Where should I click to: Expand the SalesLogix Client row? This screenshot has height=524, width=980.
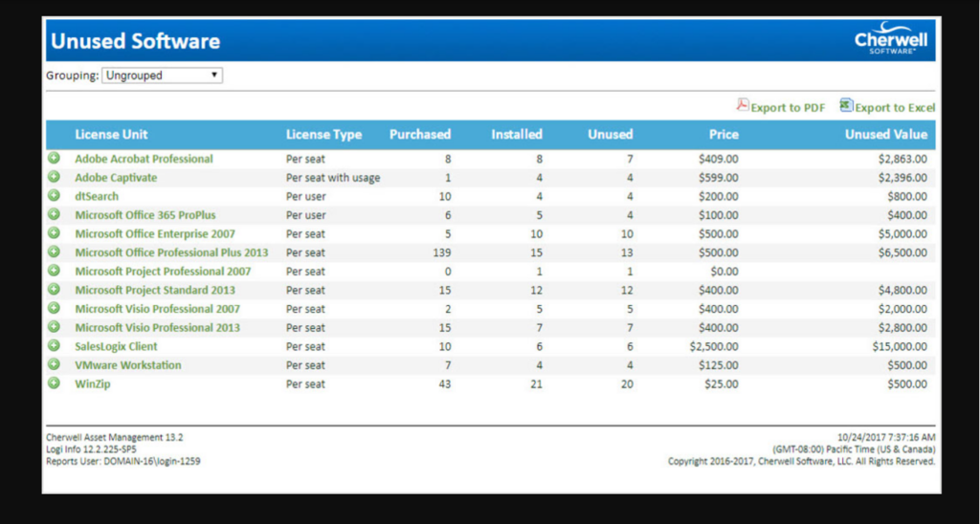54,345
